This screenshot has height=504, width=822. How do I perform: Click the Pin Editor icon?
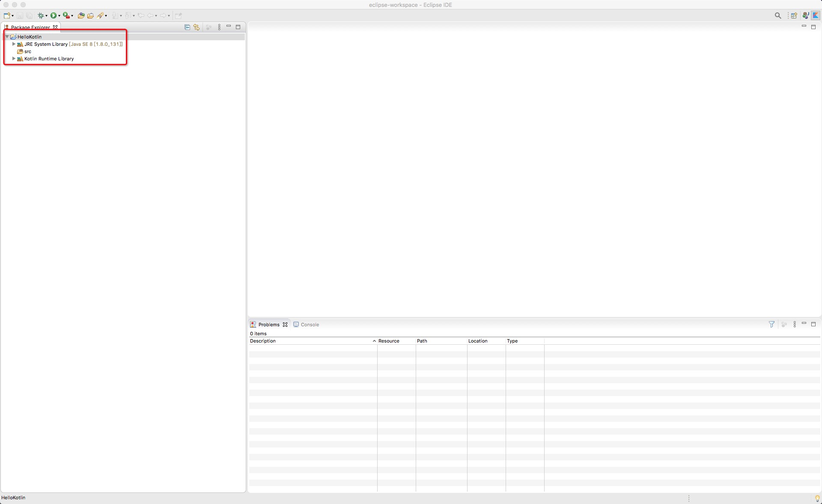click(x=179, y=15)
